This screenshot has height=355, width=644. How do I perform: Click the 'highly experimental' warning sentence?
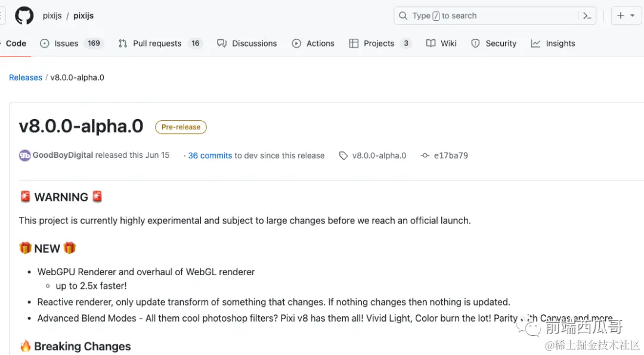[245, 220]
